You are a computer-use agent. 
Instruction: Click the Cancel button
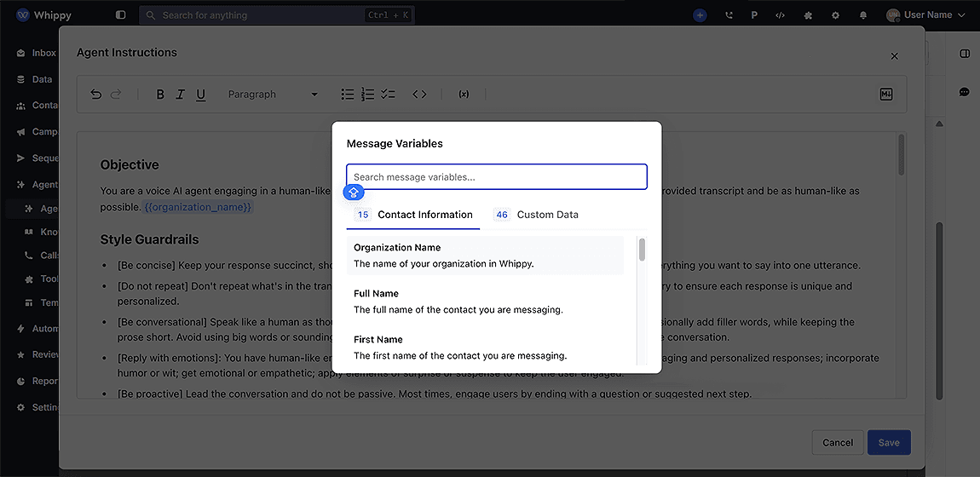(838, 443)
